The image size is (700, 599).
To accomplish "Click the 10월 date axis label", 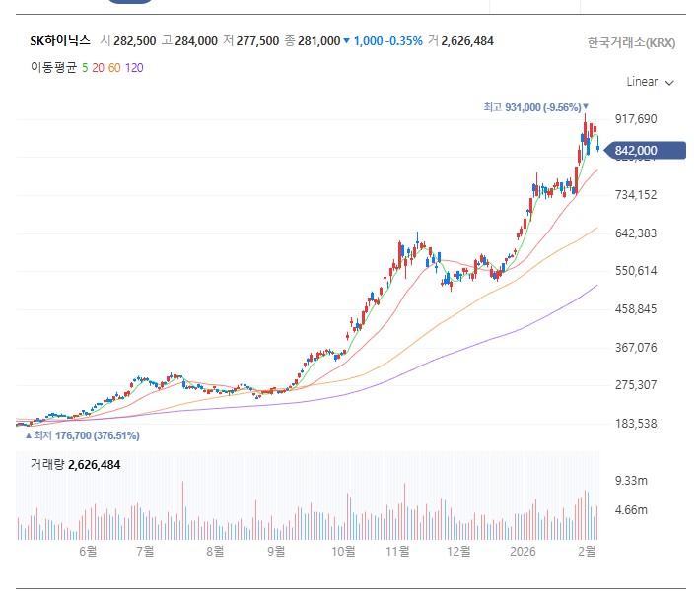I will (x=343, y=552).
